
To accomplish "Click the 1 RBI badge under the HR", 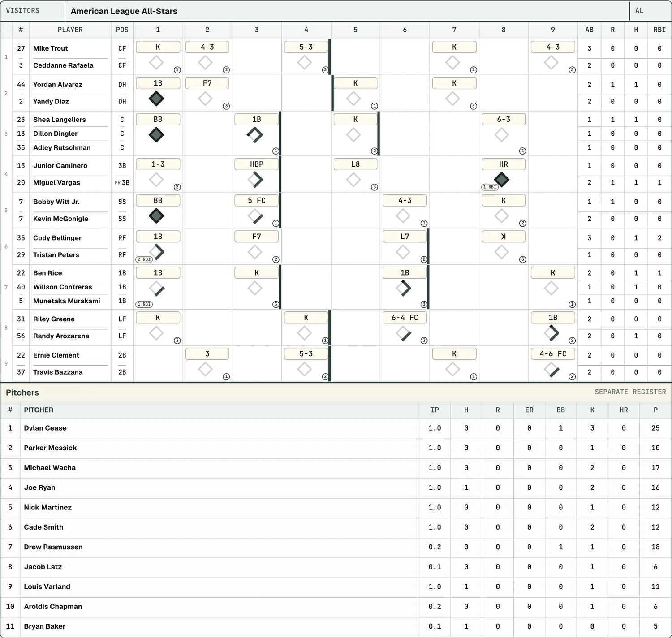I will (490, 187).
